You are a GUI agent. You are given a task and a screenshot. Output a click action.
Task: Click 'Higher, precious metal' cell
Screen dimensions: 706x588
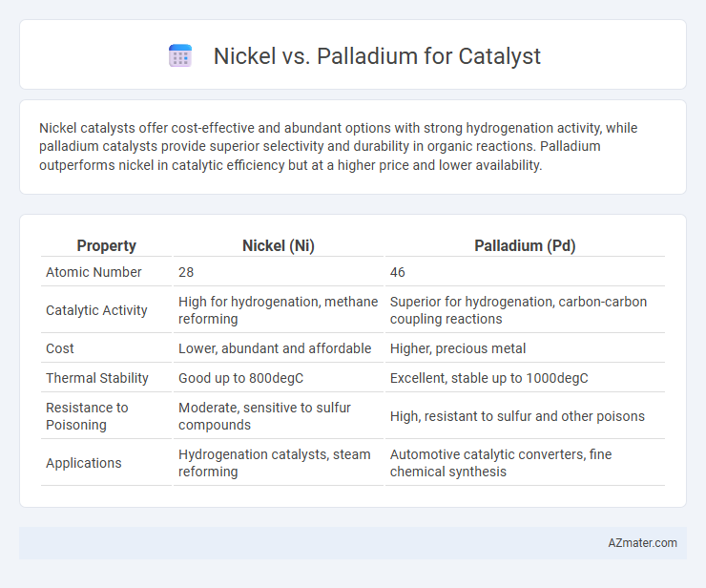coord(525,348)
